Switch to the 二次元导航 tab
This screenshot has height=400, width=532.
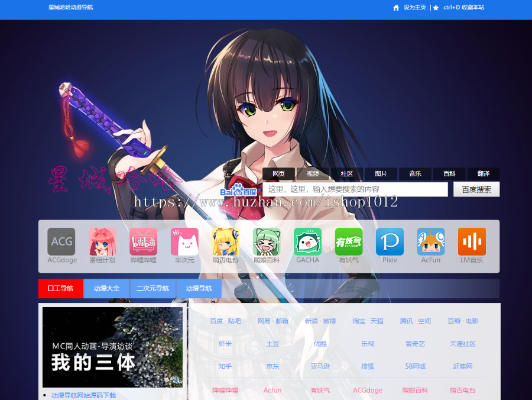153,289
